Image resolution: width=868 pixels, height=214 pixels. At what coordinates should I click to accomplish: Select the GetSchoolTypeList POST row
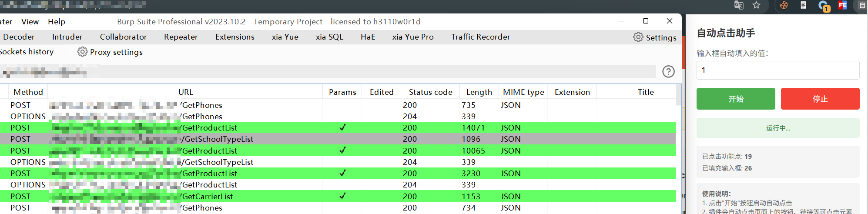point(218,139)
